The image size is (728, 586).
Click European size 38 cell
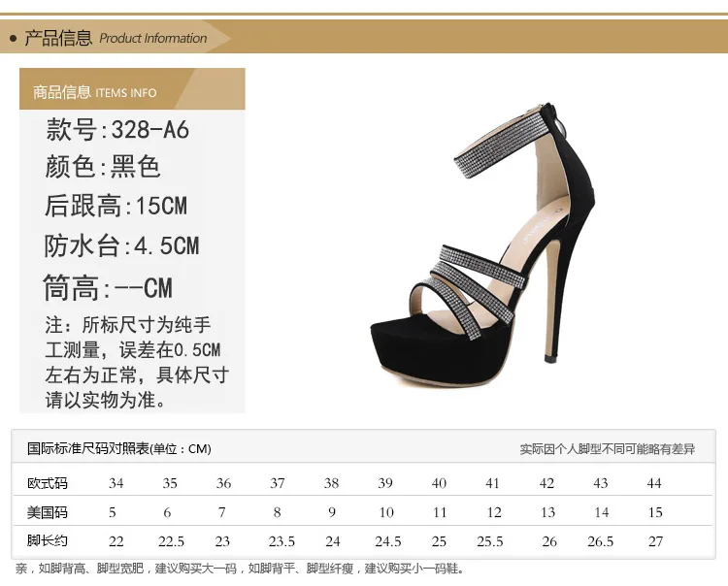332,483
